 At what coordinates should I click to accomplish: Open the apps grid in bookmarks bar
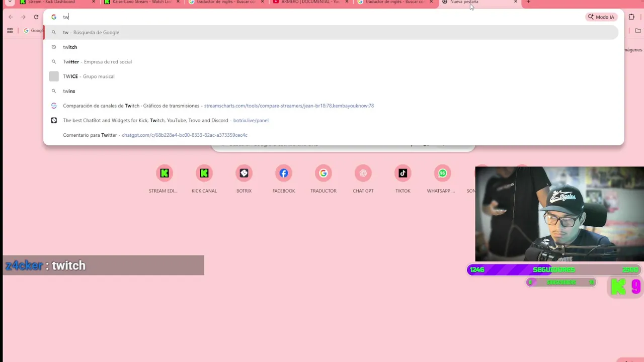(x=10, y=31)
